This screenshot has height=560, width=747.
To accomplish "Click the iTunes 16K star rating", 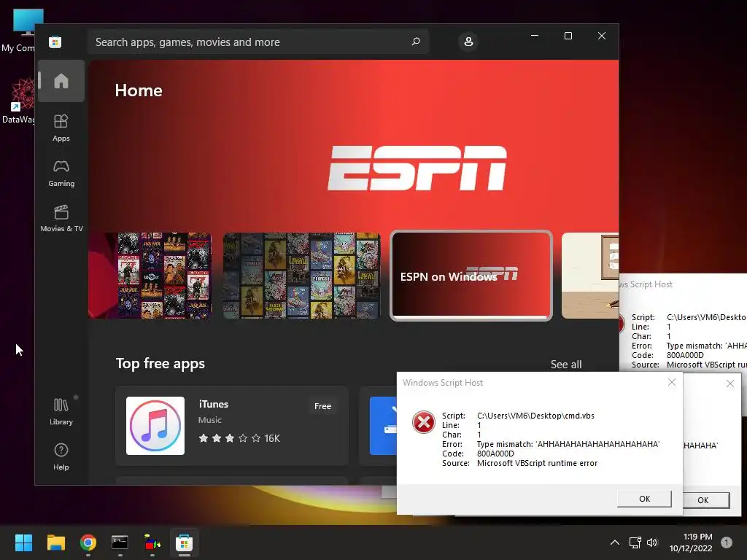I will [x=239, y=438].
